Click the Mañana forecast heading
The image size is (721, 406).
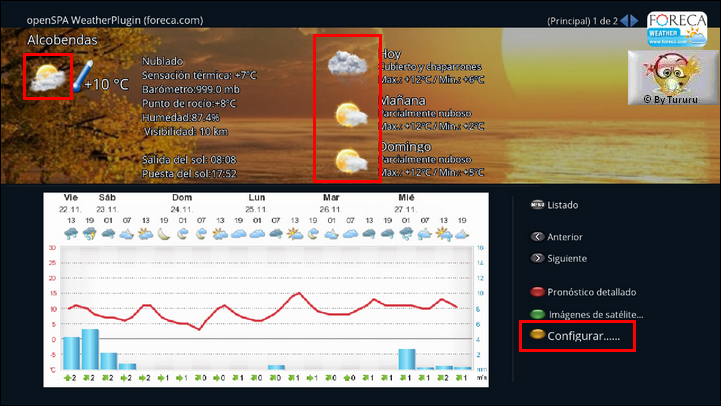(x=402, y=100)
